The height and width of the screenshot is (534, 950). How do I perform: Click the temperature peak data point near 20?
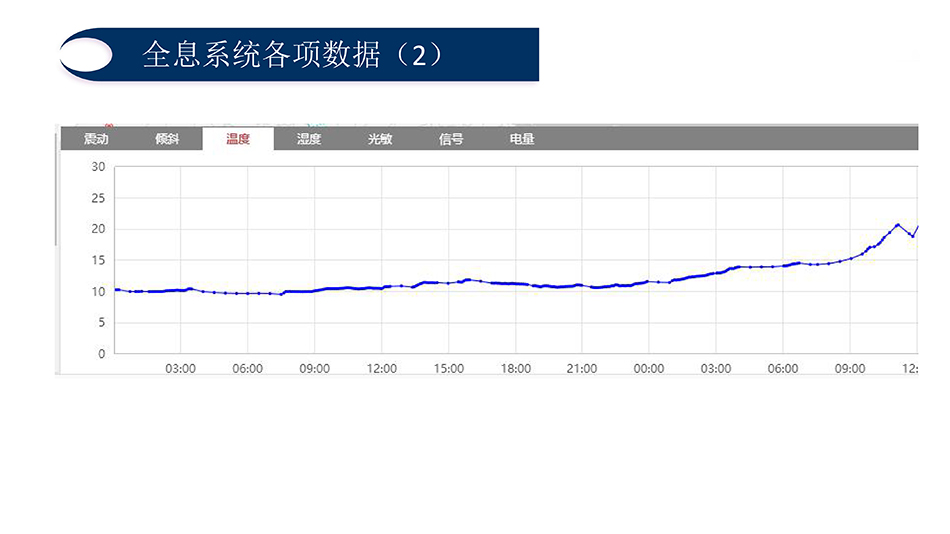coord(898,225)
